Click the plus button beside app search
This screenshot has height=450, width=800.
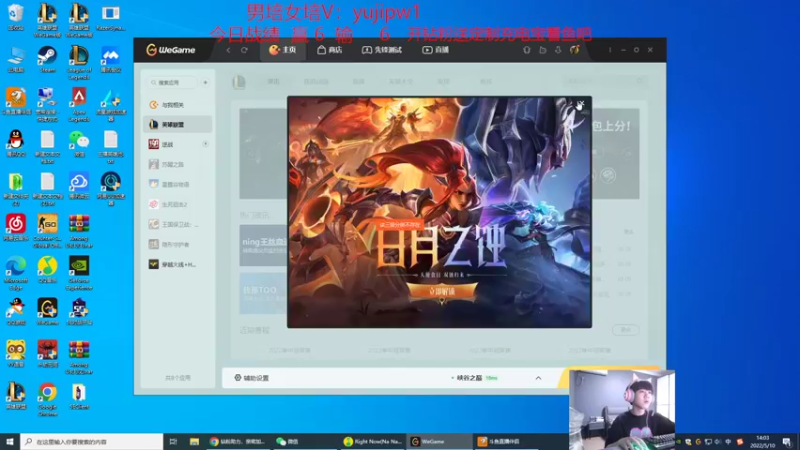205,82
